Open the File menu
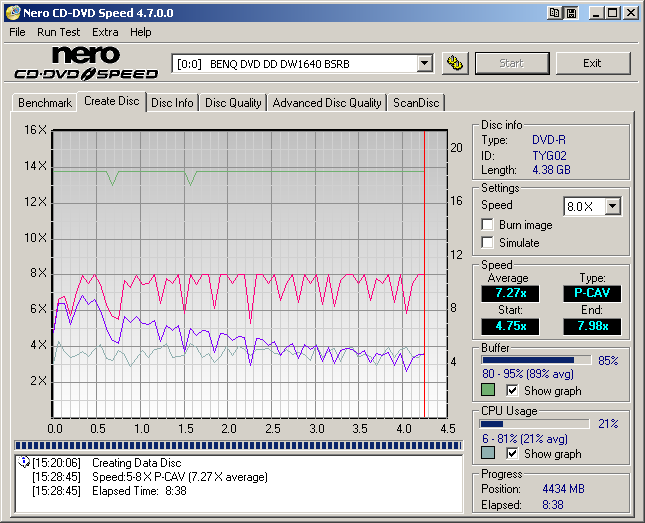The image size is (645, 523). point(17,32)
